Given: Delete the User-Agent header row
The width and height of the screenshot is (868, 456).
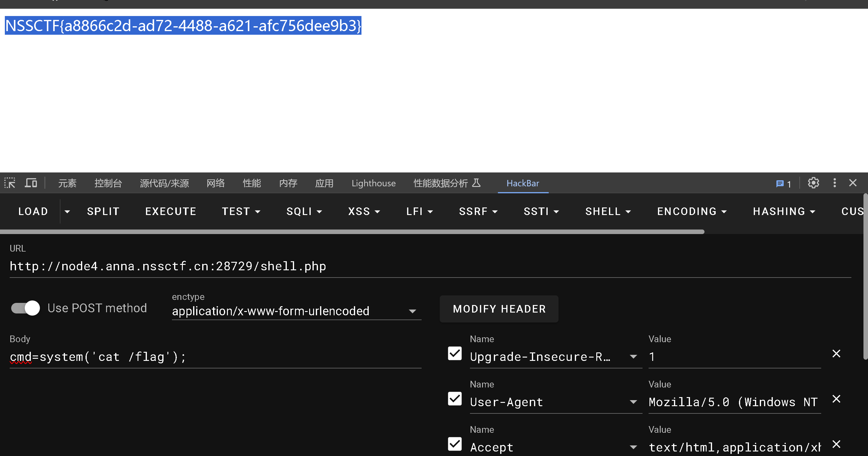Looking at the screenshot, I should (x=836, y=399).
